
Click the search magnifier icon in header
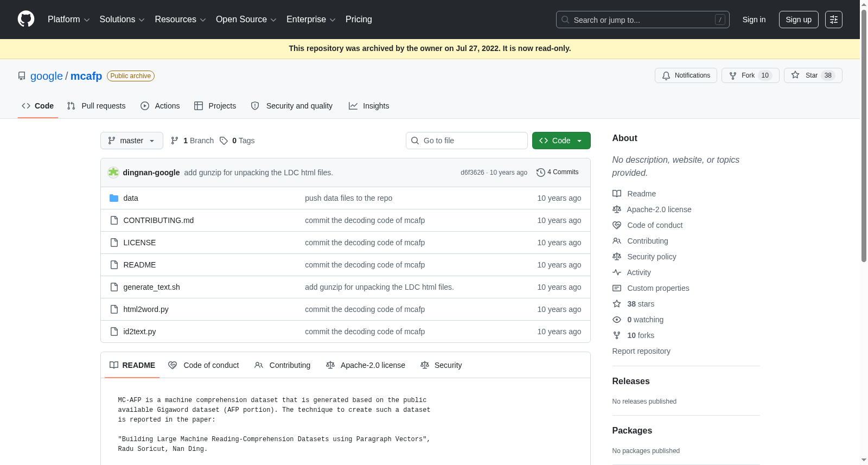[x=565, y=20]
